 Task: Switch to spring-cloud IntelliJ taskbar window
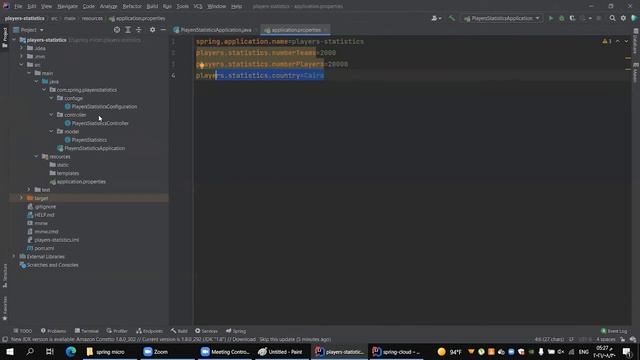(396, 352)
